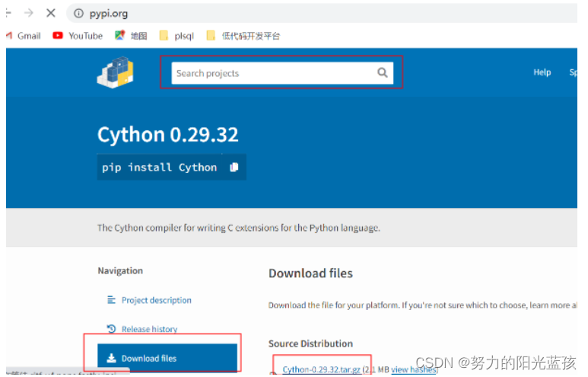Image resolution: width=588 pixels, height=377 pixels.
Task: Open the 地图 maps bookmark
Action: coord(131,36)
